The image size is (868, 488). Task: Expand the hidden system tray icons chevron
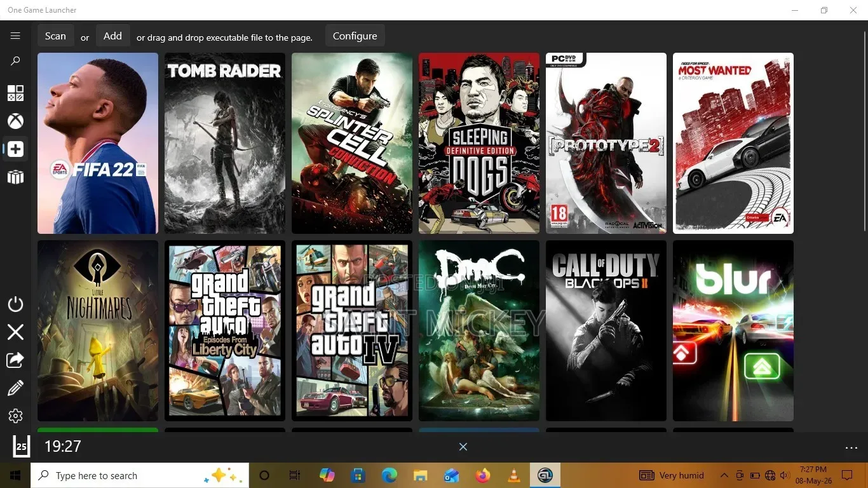click(724, 475)
